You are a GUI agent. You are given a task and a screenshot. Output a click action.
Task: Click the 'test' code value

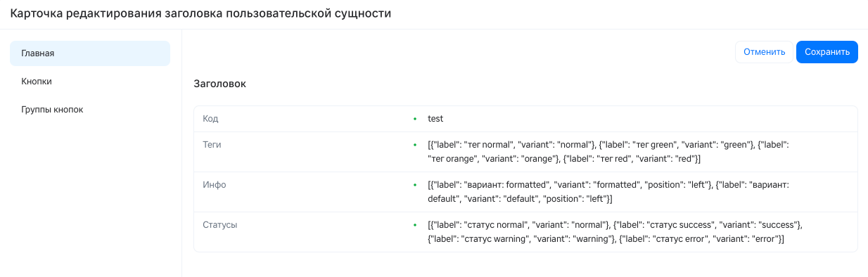435,119
